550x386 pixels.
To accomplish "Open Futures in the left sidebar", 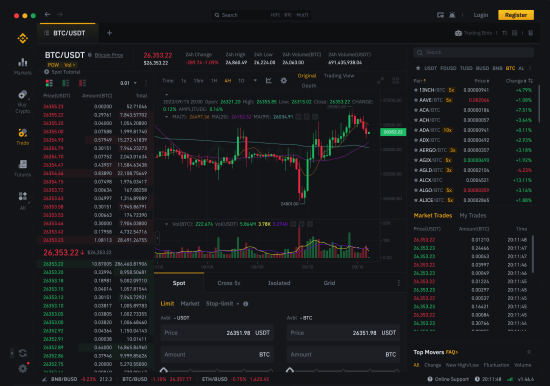I will point(23,168).
